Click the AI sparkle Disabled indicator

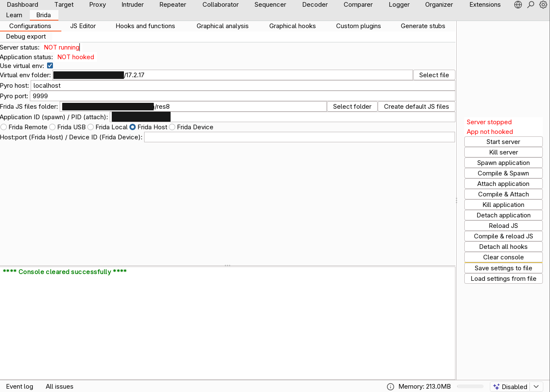[x=510, y=387]
